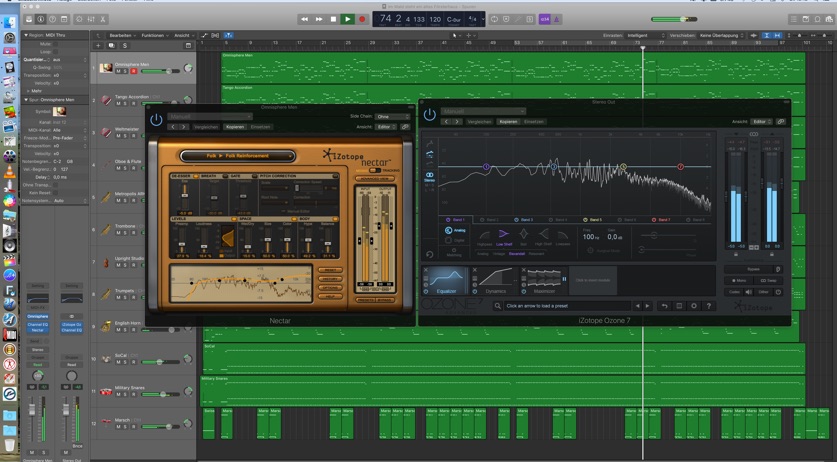This screenshot has width=837, height=462.
Task: Click the Record transport button
Action: pyautogui.click(x=362, y=19)
